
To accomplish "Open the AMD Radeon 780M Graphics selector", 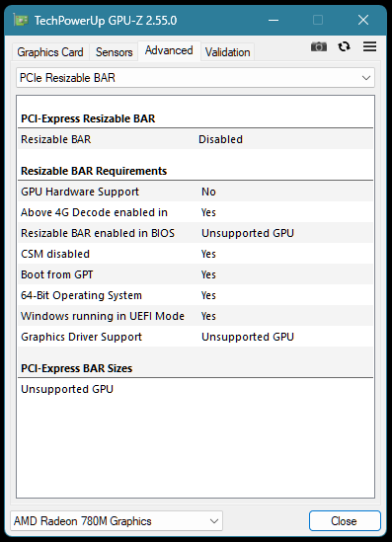I will pyautogui.click(x=117, y=521).
